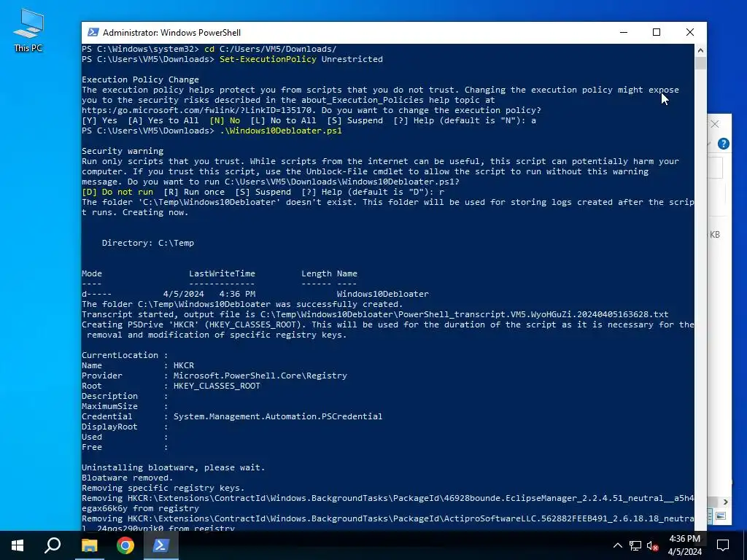Screen dimensions: 747x560
Task: Launch Google Chrome from the taskbar
Action: click(x=125, y=545)
